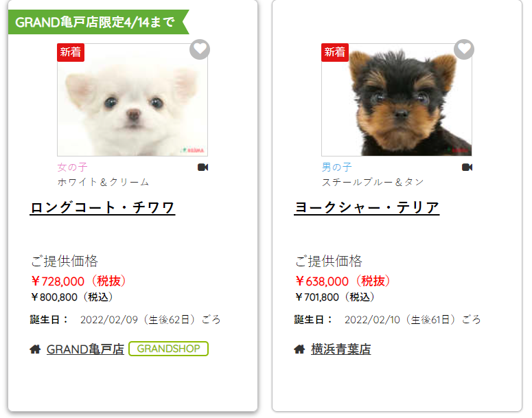The image size is (532, 418).
Task: Click the 新着 badge on Chihuahua photo
Action: (71, 52)
